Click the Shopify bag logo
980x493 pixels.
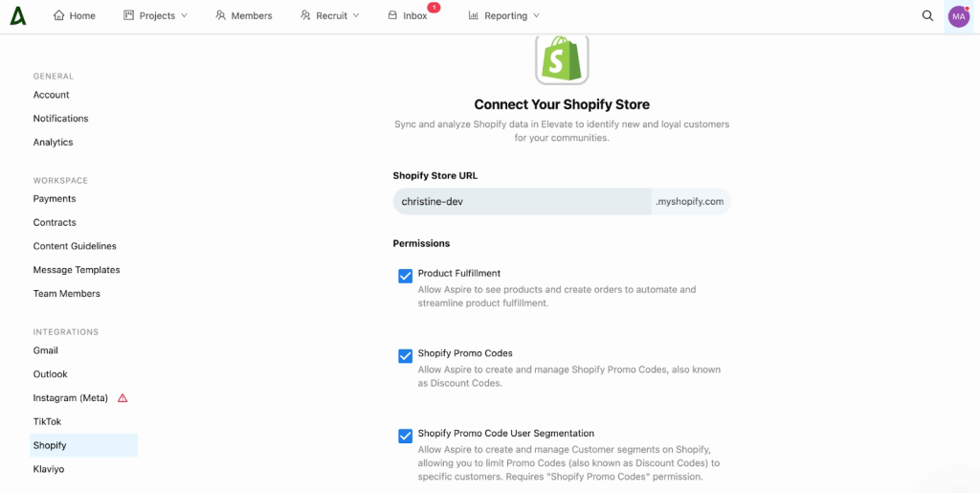click(562, 58)
